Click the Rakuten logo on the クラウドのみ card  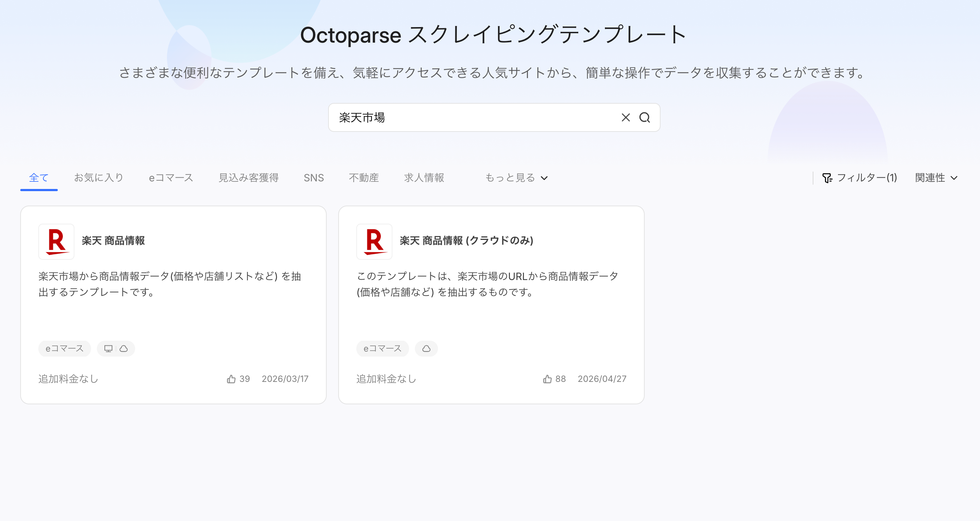374,241
